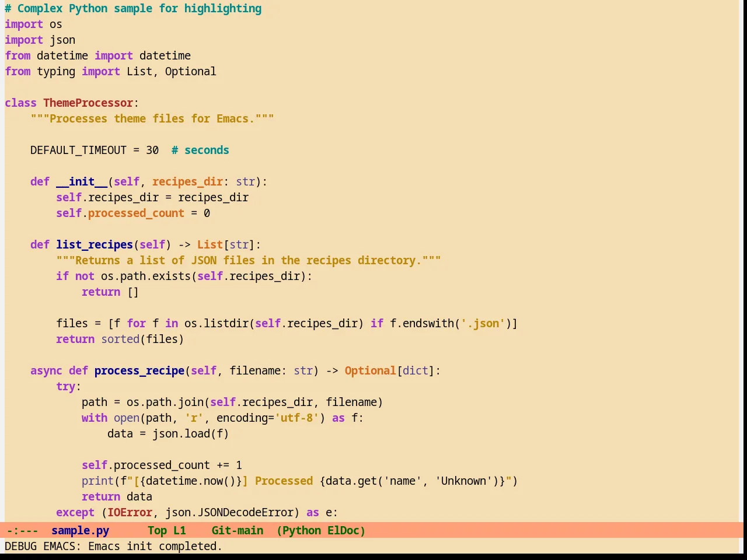The image size is (747, 560).
Task: Click the Python major mode name
Action: [x=301, y=530]
